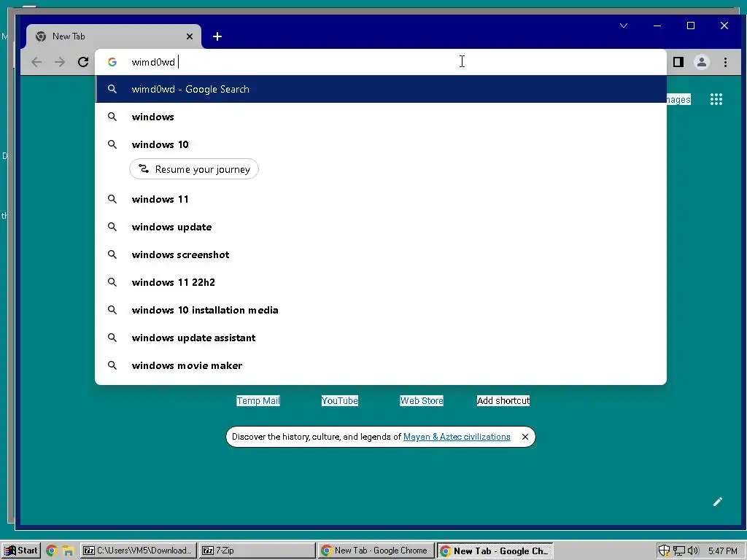Screen dimensions: 747x560
Task: Click the Resume your journey chip
Action: (194, 169)
